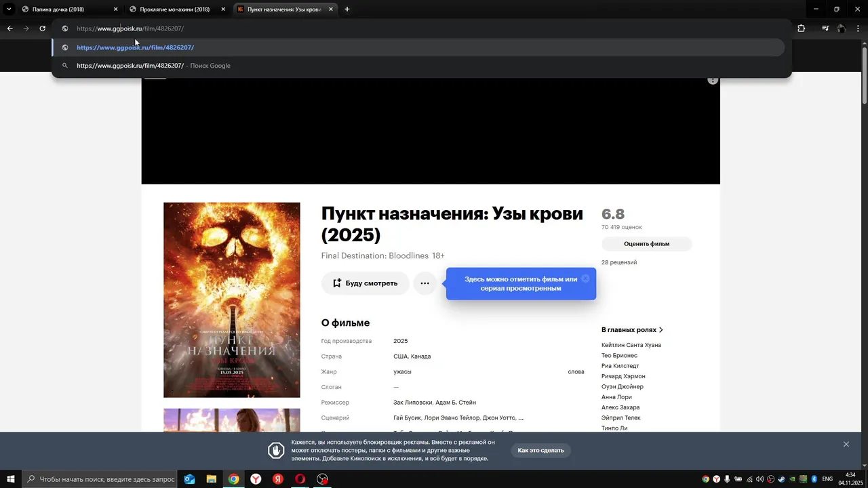Open Bluetooth icon in system tray
868x488 pixels.
click(814, 479)
